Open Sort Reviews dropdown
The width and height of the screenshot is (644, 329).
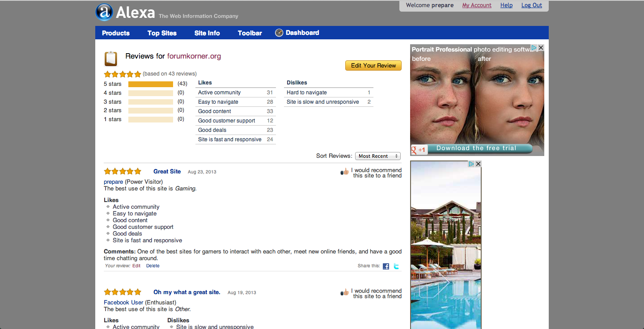[x=378, y=156]
